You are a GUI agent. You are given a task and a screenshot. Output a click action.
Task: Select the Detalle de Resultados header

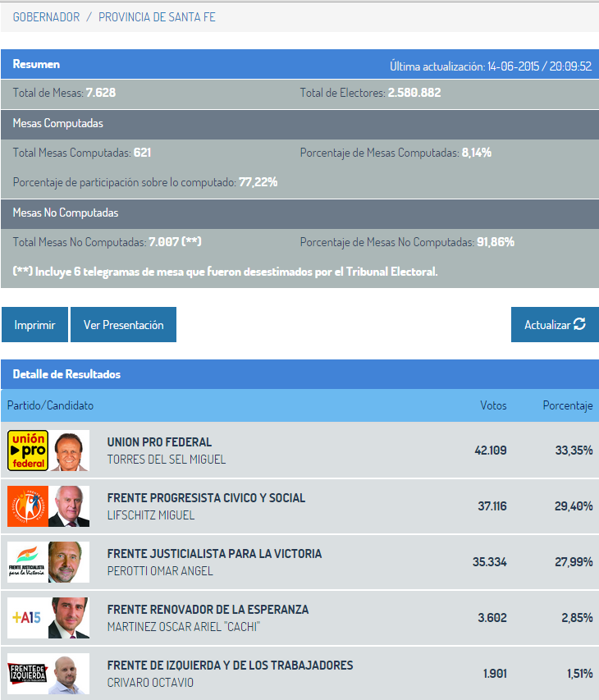click(x=66, y=374)
